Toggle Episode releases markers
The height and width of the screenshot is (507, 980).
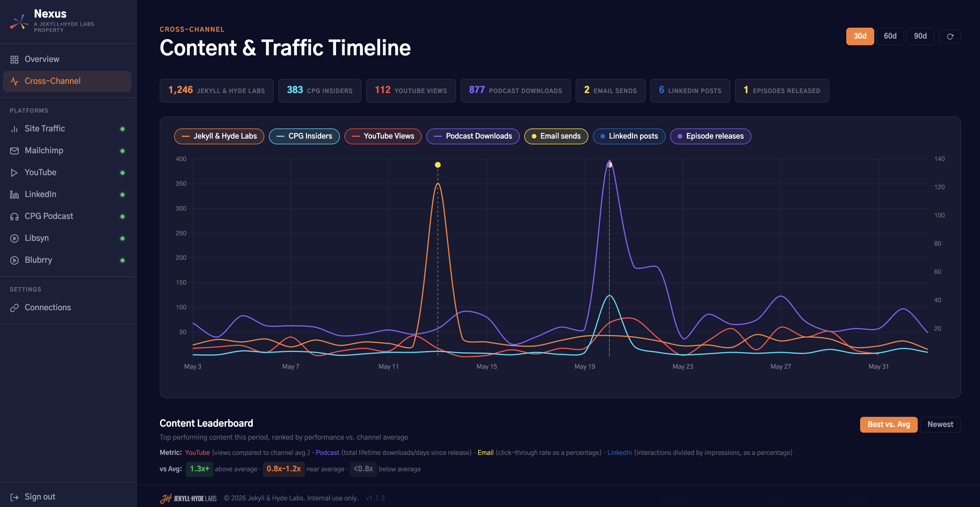[x=710, y=136]
